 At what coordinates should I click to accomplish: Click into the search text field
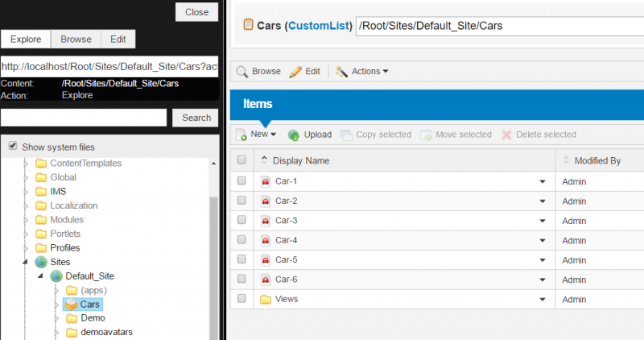click(84, 118)
